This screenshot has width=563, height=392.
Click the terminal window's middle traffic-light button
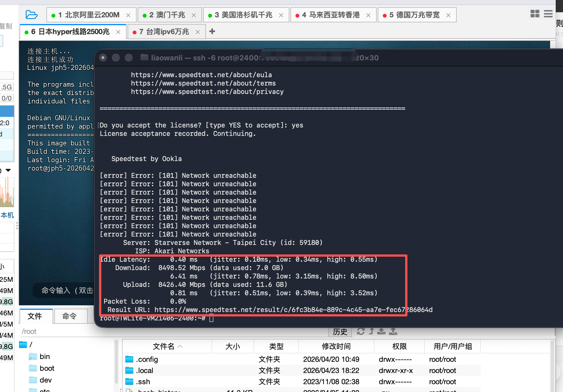click(116, 58)
